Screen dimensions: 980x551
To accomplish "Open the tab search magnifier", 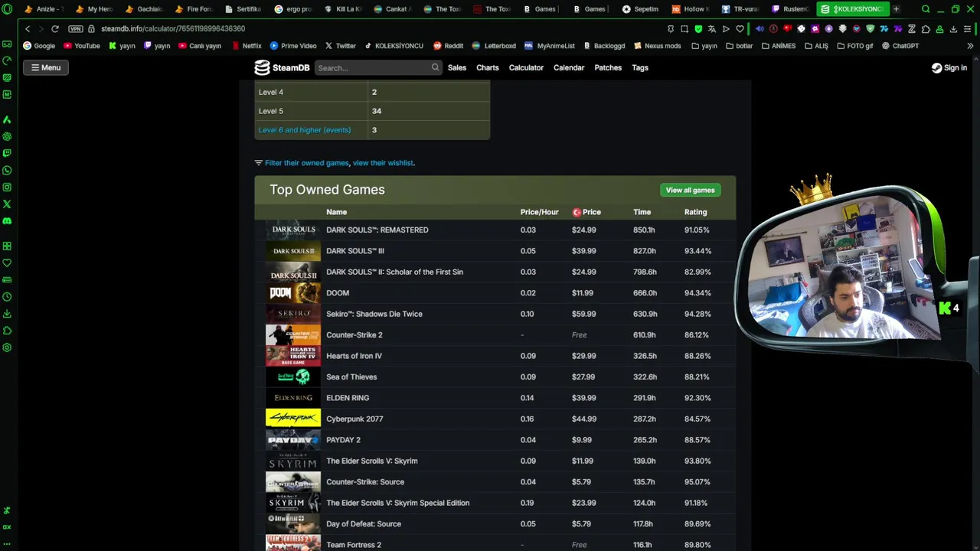I will click(x=926, y=9).
